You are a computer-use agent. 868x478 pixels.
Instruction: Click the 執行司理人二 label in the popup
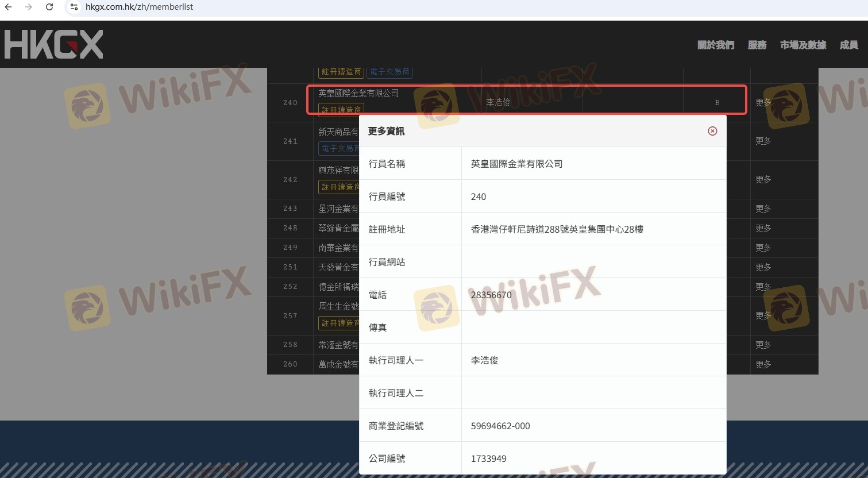point(396,393)
